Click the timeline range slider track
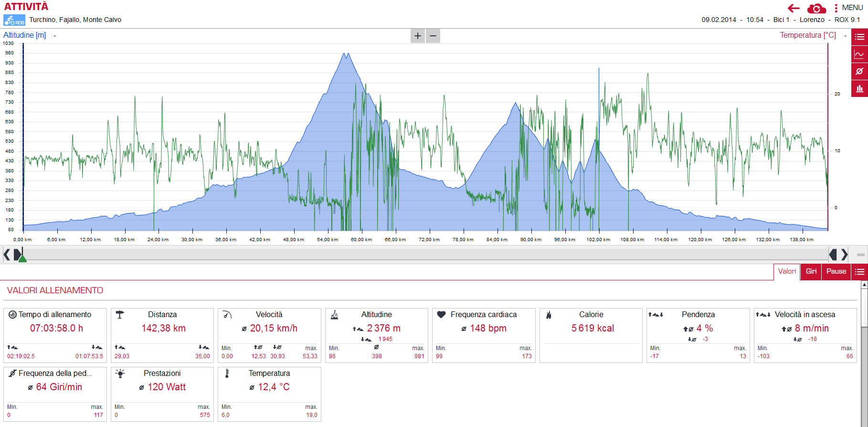 (425, 254)
